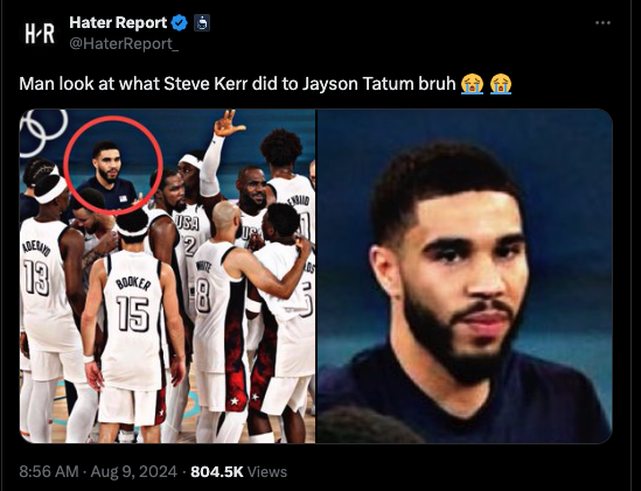Image resolution: width=641 pixels, height=491 pixels.
Task: Click the first crying emoji in the tweet
Action: coord(472,84)
